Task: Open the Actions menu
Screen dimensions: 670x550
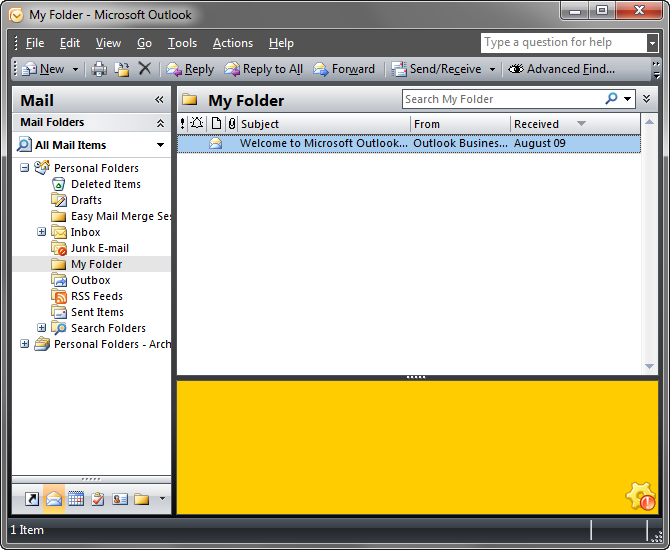Action: coord(232,43)
